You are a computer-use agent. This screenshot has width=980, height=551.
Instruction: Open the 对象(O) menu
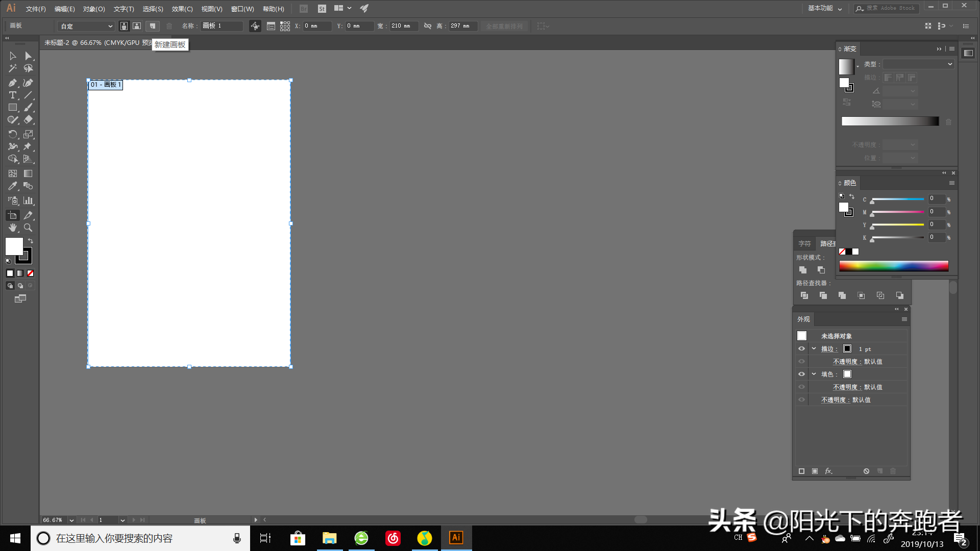94,9
